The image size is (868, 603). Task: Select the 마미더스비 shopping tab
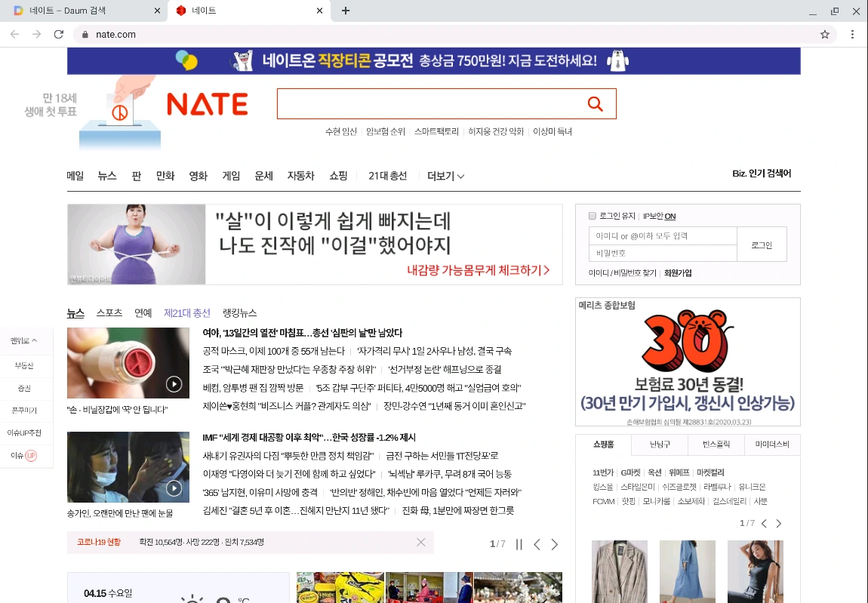[772, 444]
